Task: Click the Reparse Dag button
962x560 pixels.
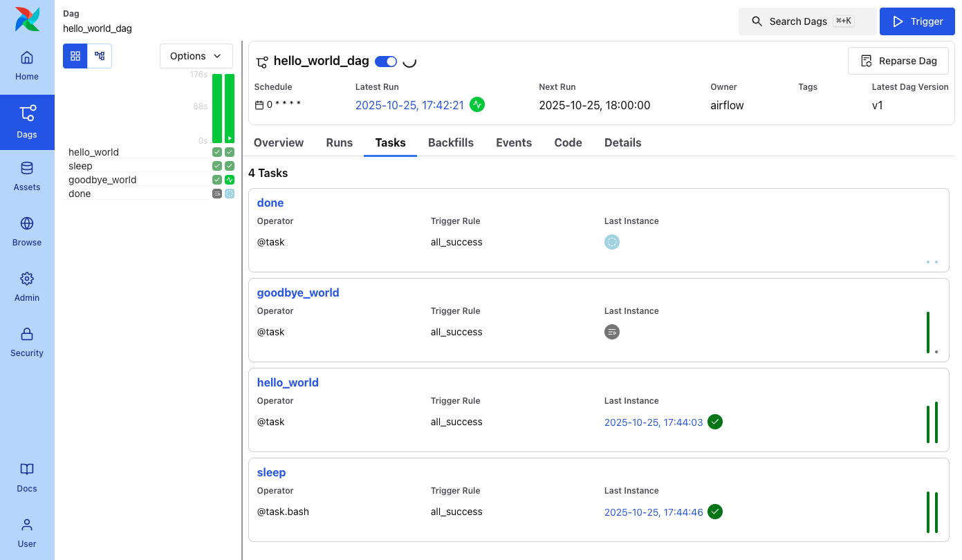Action: (x=897, y=61)
